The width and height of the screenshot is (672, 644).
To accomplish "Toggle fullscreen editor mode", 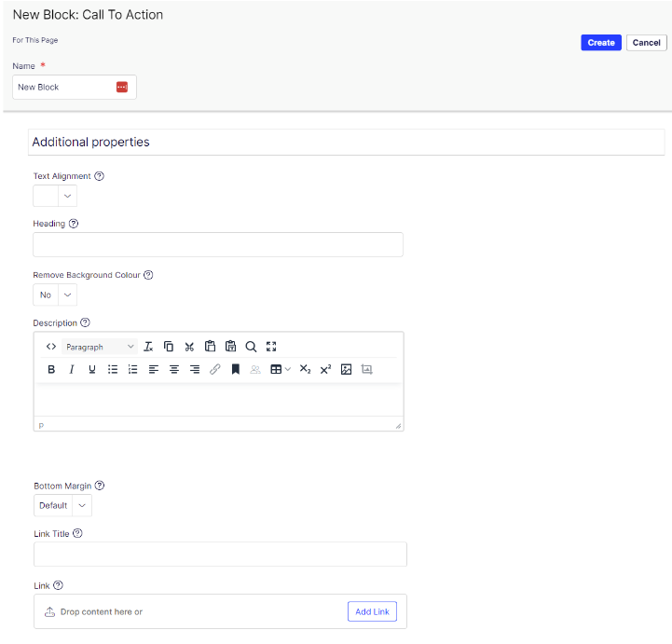I will click(271, 347).
